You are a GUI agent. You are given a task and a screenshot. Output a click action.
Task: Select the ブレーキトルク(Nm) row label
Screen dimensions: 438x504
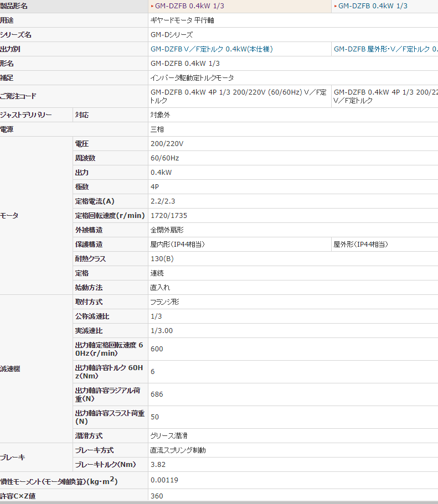coord(105,465)
